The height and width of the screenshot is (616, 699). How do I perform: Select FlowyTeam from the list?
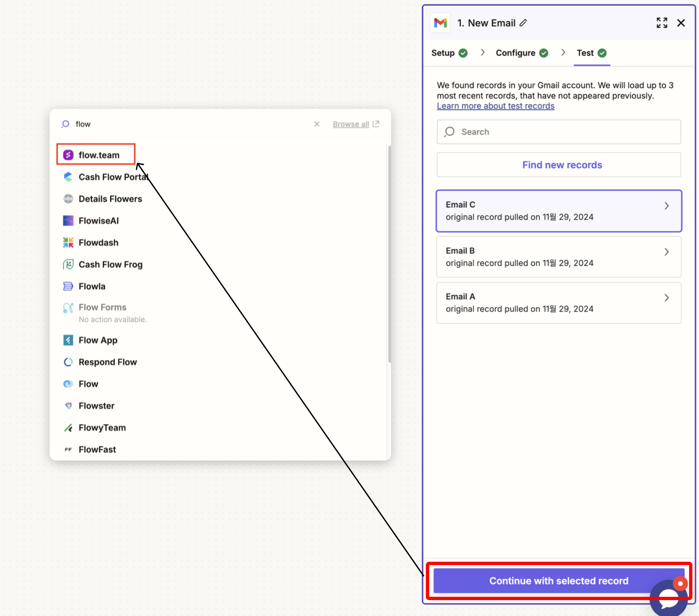click(102, 428)
